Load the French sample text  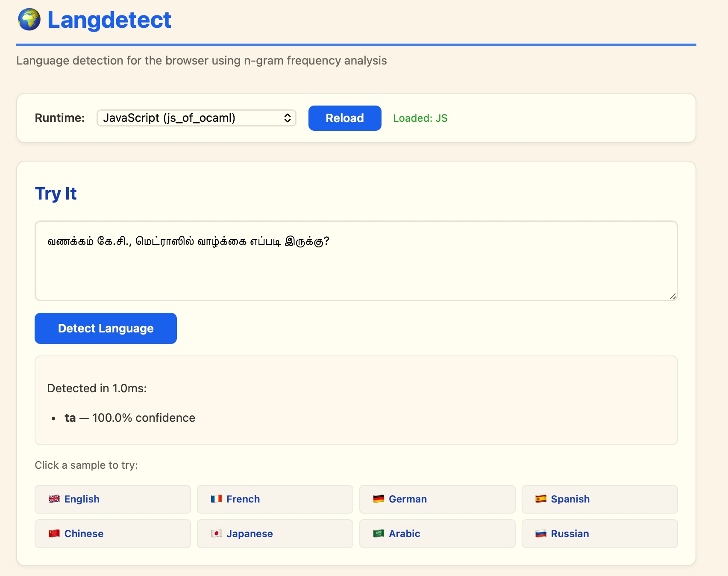pyautogui.click(x=275, y=499)
